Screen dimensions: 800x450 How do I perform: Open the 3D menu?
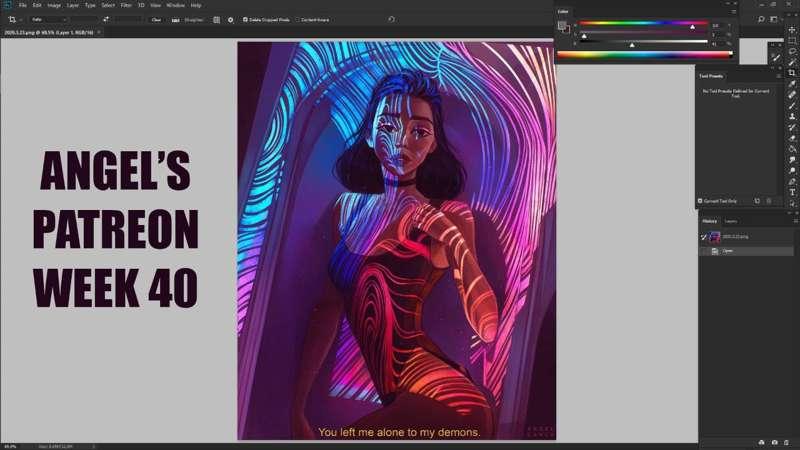click(141, 5)
